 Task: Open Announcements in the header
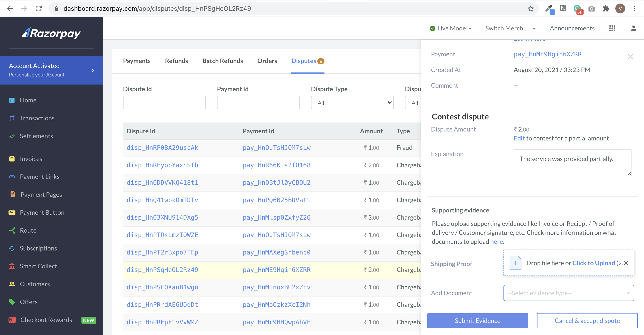point(572,28)
